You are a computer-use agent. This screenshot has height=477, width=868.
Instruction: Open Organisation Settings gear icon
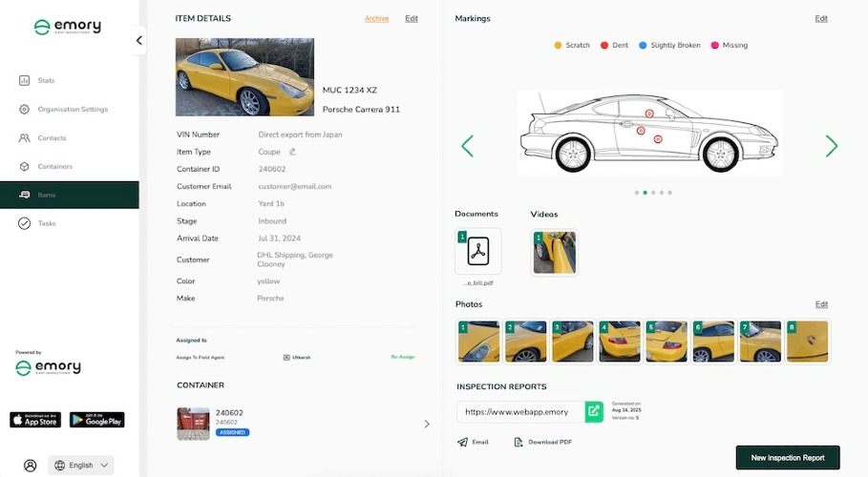25,110
